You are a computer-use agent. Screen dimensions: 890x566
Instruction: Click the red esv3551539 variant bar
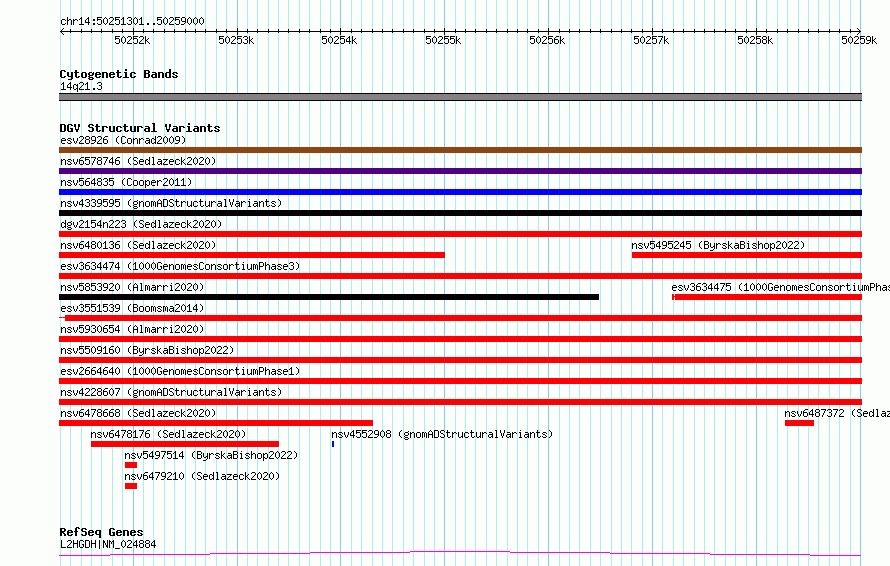click(460, 318)
